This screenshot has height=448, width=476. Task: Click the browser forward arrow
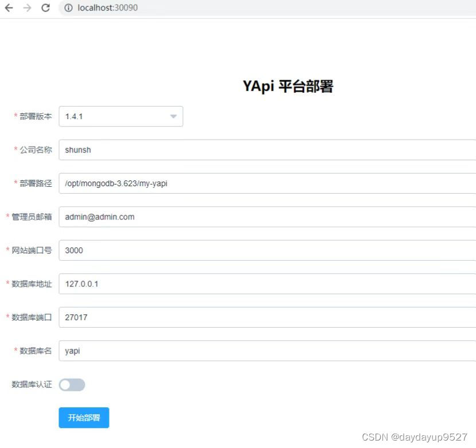click(x=28, y=7)
